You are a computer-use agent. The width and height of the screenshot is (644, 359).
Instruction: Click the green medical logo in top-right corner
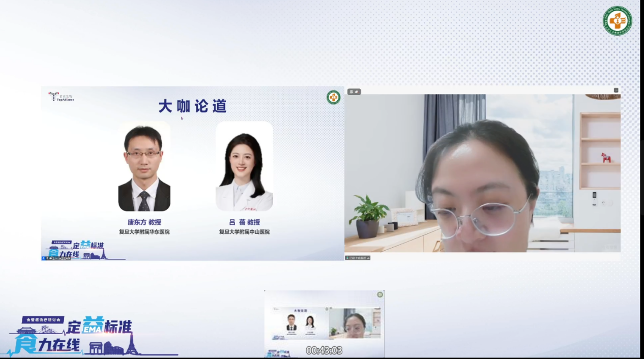[618, 21]
